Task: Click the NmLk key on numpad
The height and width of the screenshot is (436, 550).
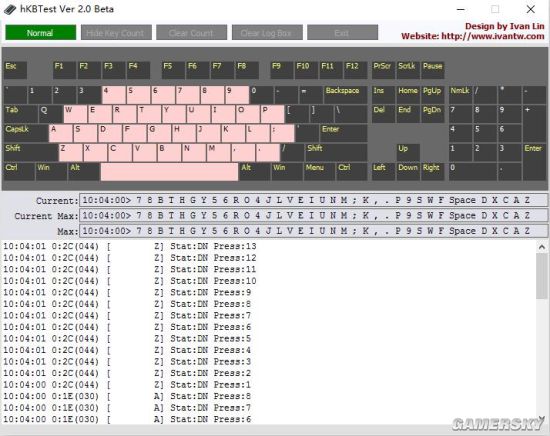Action: [461, 95]
